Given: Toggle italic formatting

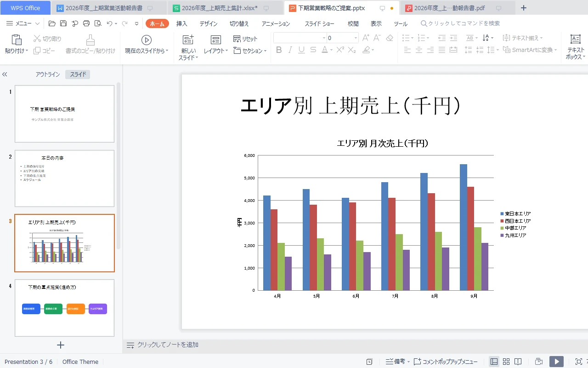Looking at the screenshot, I should (x=290, y=50).
